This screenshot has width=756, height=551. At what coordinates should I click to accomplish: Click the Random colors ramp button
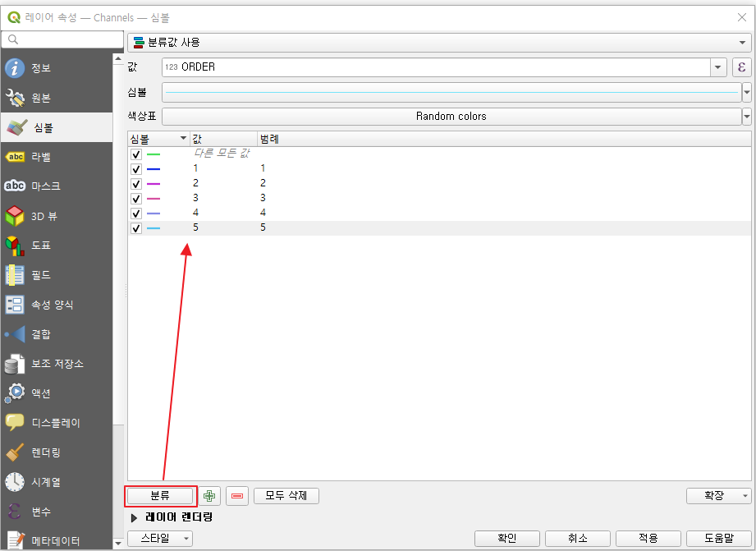tap(451, 117)
